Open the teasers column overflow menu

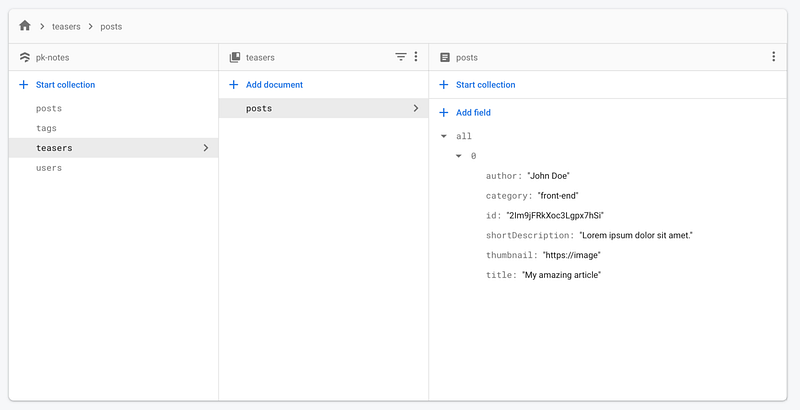click(x=416, y=57)
